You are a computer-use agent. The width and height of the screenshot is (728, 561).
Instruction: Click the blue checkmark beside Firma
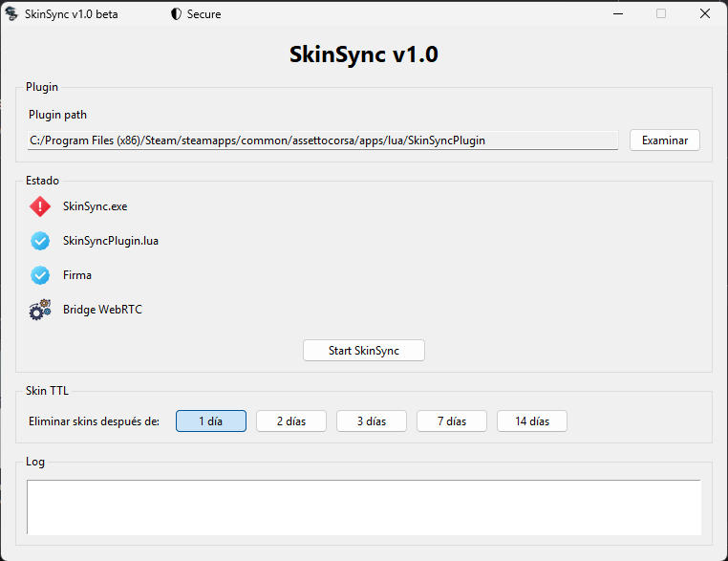coord(40,275)
